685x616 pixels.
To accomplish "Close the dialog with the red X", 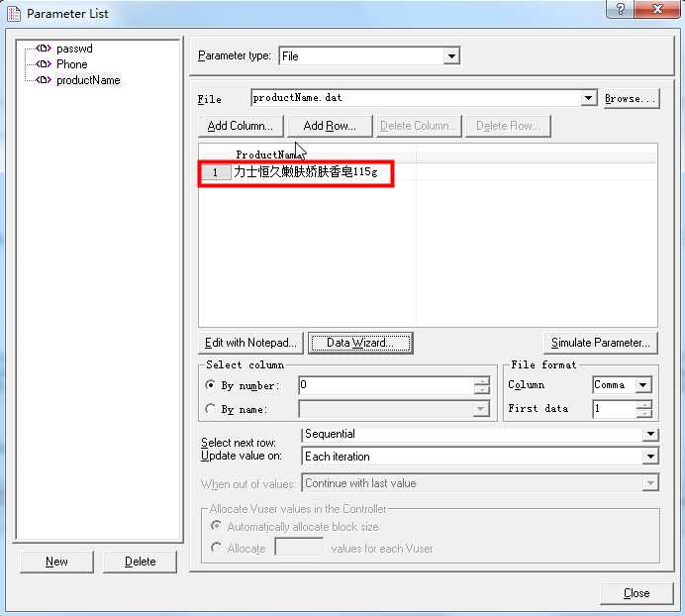I will coord(656,9).
